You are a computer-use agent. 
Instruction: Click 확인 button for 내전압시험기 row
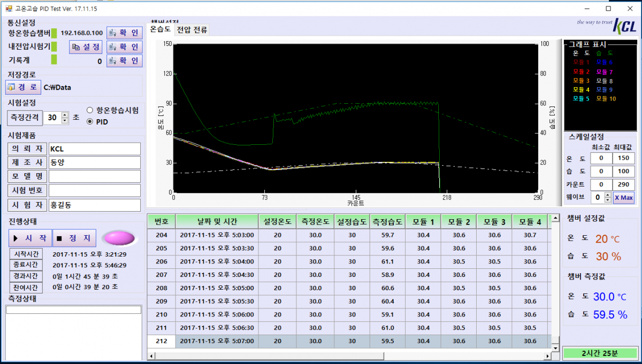pos(124,47)
